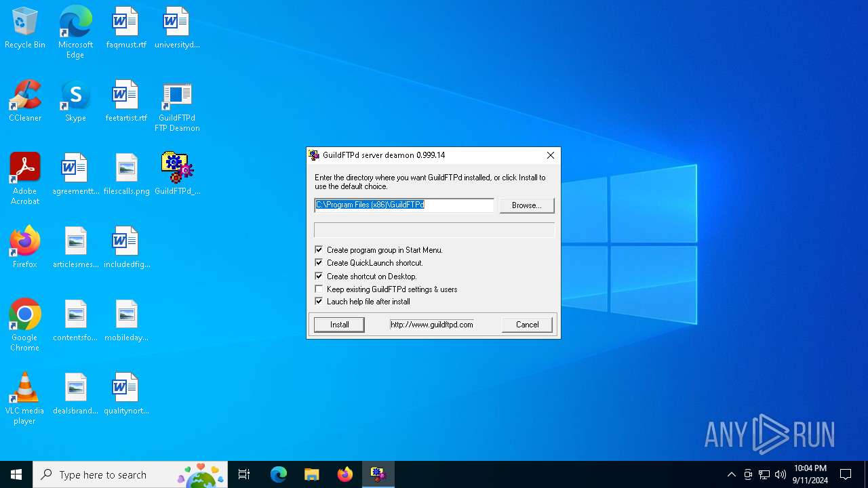Open network status tray icon

coord(764,474)
